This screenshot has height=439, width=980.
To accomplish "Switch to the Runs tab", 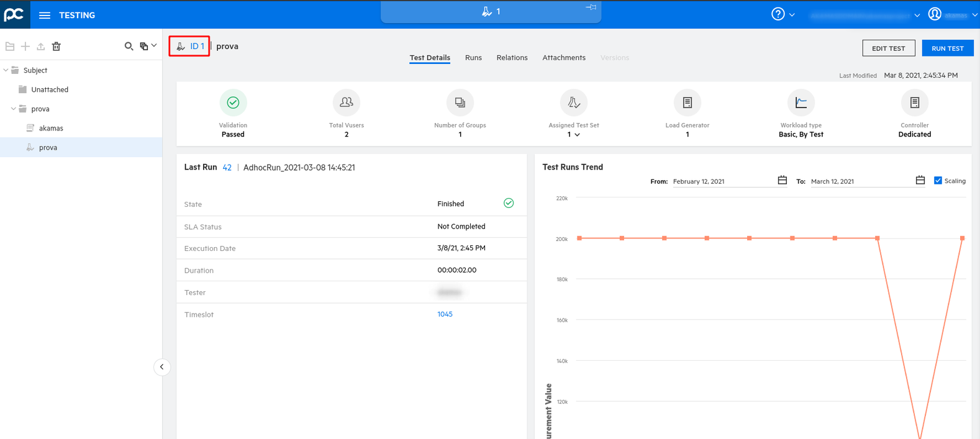I will (x=473, y=58).
